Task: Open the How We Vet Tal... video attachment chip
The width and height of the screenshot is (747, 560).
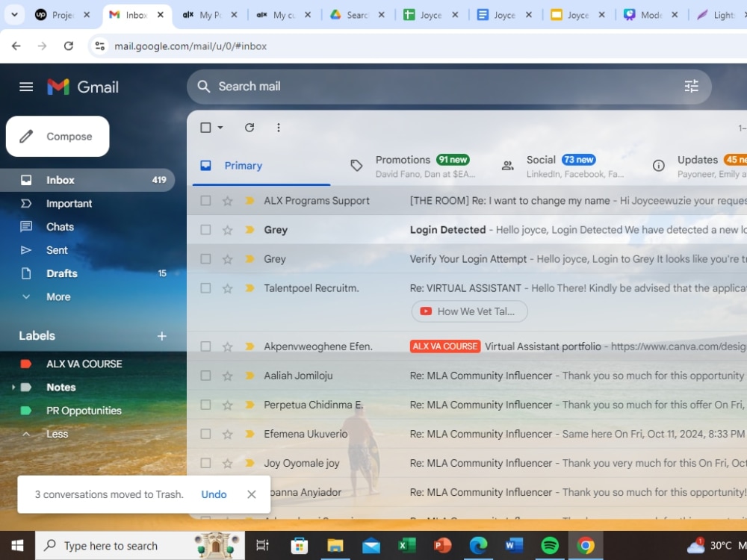Action: (469, 311)
